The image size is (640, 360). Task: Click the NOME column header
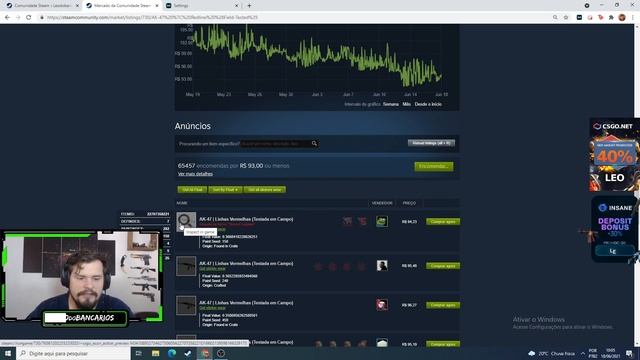[x=182, y=203]
